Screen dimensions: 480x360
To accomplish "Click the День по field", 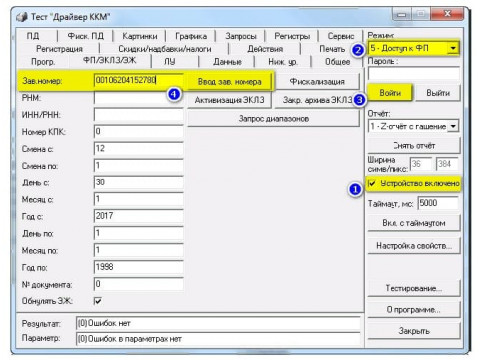I will pos(139,233).
